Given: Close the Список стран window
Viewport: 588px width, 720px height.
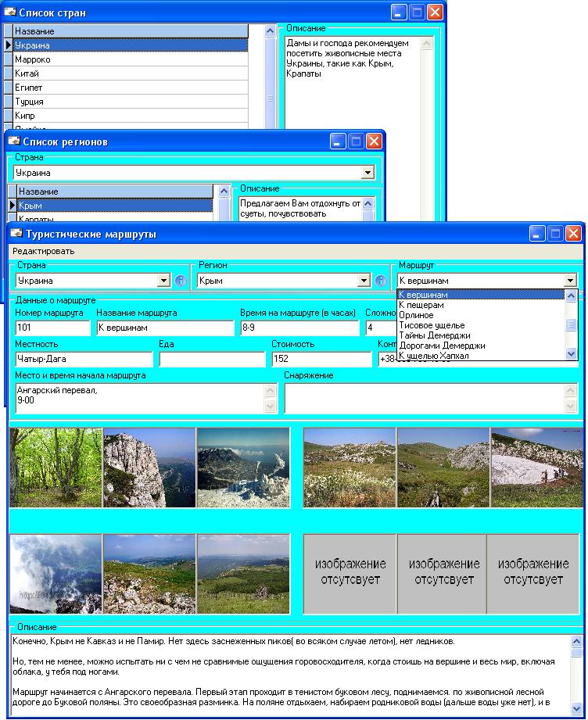Looking at the screenshot, I should [x=435, y=12].
